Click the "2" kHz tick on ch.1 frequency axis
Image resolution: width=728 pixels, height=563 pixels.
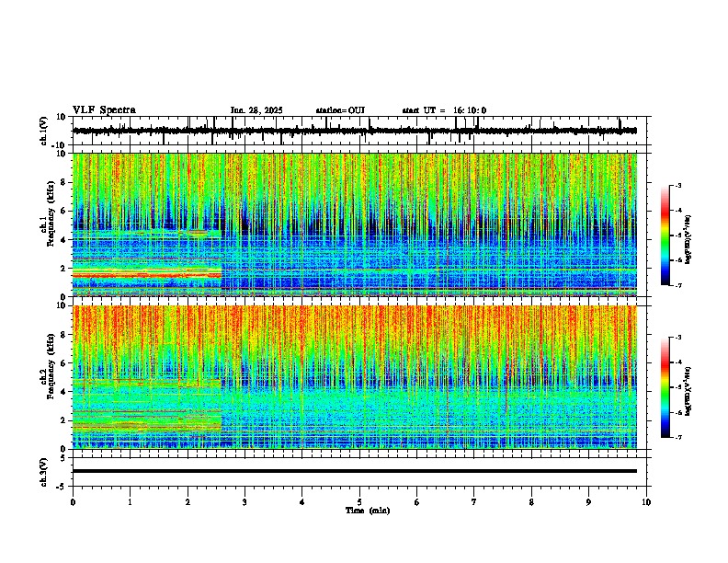click(x=63, y=268)
